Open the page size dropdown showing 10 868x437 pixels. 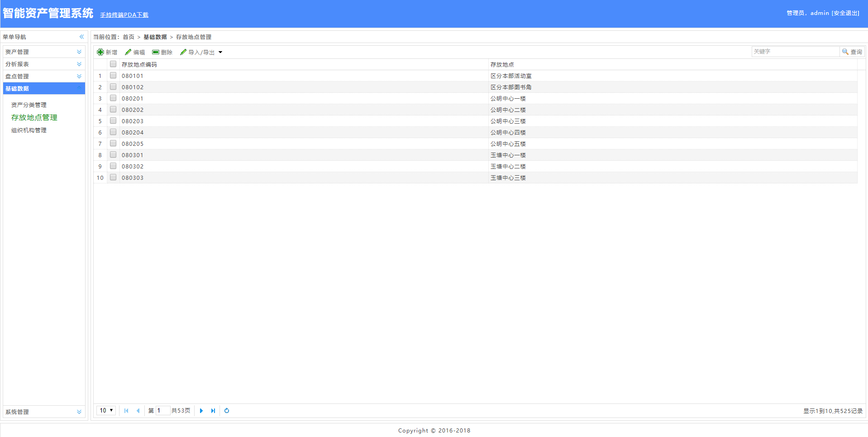[x=106, y=410]
